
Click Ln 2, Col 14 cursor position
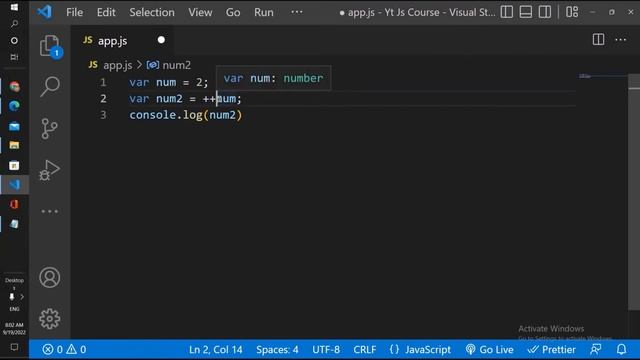click(216, 349)
